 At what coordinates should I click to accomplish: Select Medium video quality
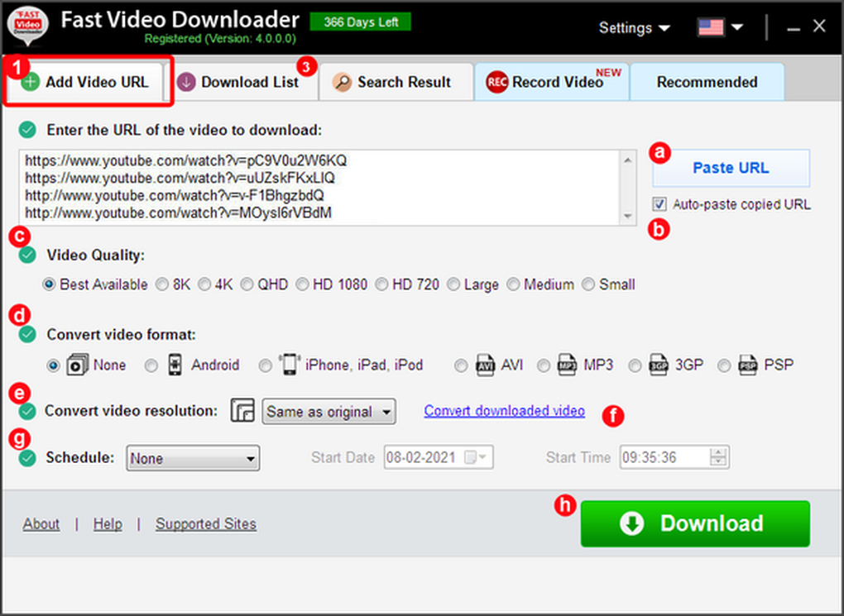(x=513, y=284)
